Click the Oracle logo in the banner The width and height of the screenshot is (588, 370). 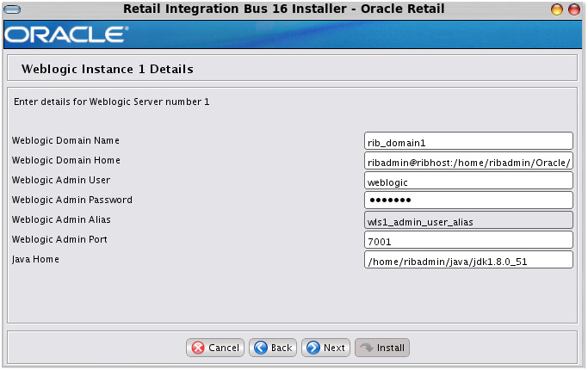pyautogui.click(x=66, y=34)
